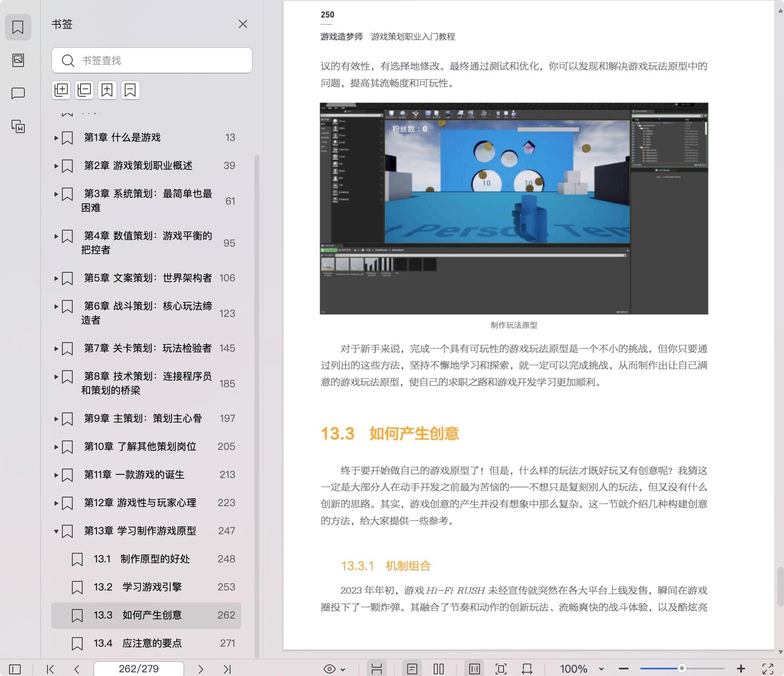This screenshot has height=676, width=784.
Task: Collapse 第13章 学习制作游戏原型 bookmark
Action: pos(56,531)
